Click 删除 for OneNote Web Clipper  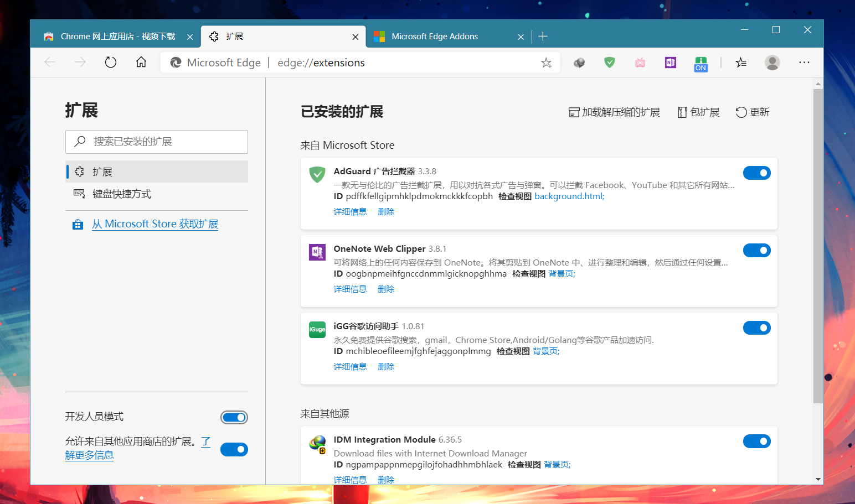(x=386, y=289)
